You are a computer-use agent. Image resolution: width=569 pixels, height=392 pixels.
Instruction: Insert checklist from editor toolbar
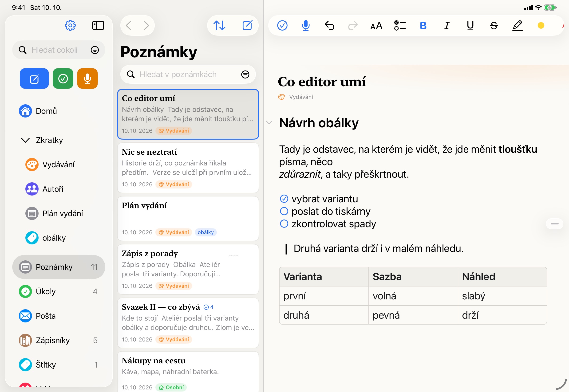pos(400,25)
